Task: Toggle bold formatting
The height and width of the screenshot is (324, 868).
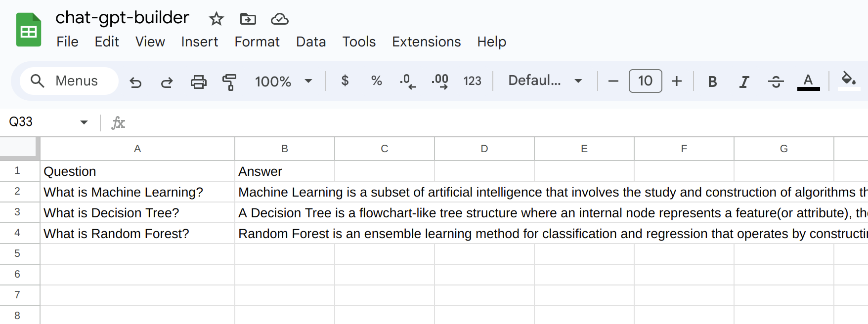Action: pyautogui.click(x=712, y=81)
